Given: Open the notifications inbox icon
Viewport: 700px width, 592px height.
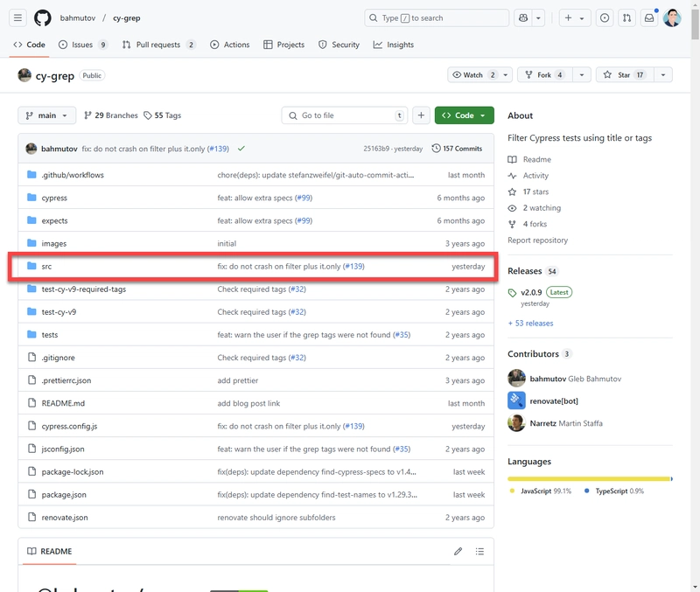Looking at the screenshot, I should pos(649,17).
